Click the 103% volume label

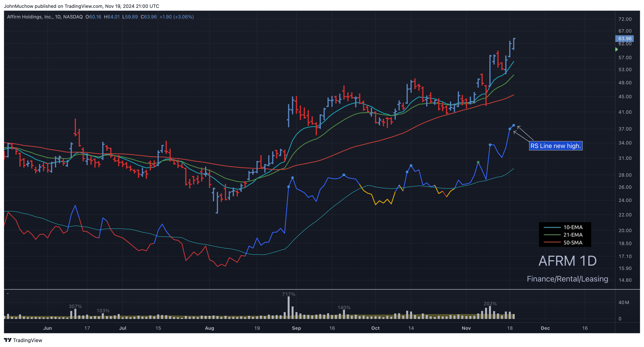103,311
